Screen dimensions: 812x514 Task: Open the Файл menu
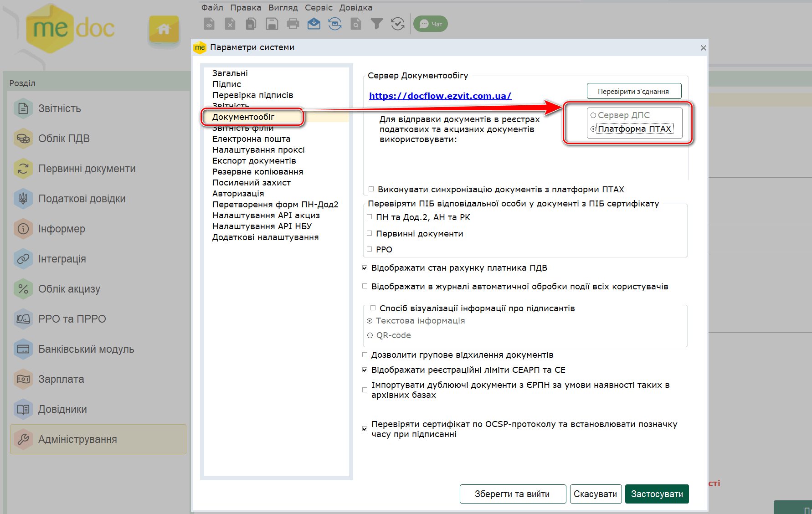coord(212,8)
